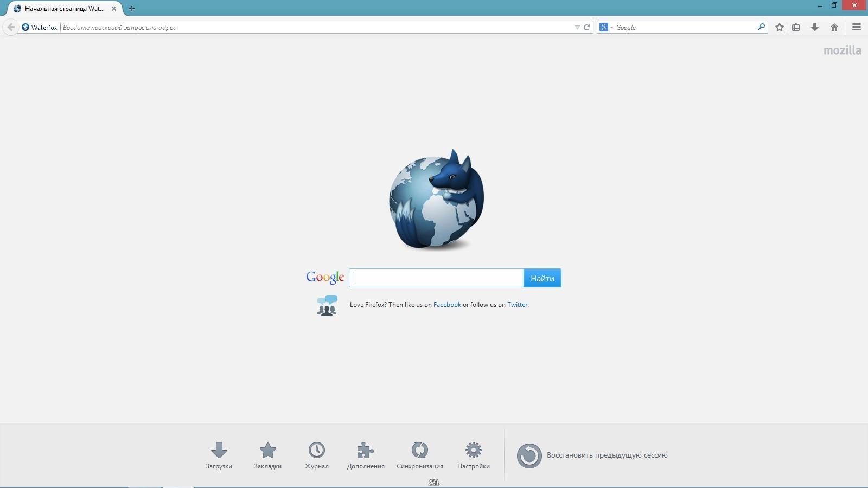
Task: Restore down the browser window
Action: coord(834,5)
